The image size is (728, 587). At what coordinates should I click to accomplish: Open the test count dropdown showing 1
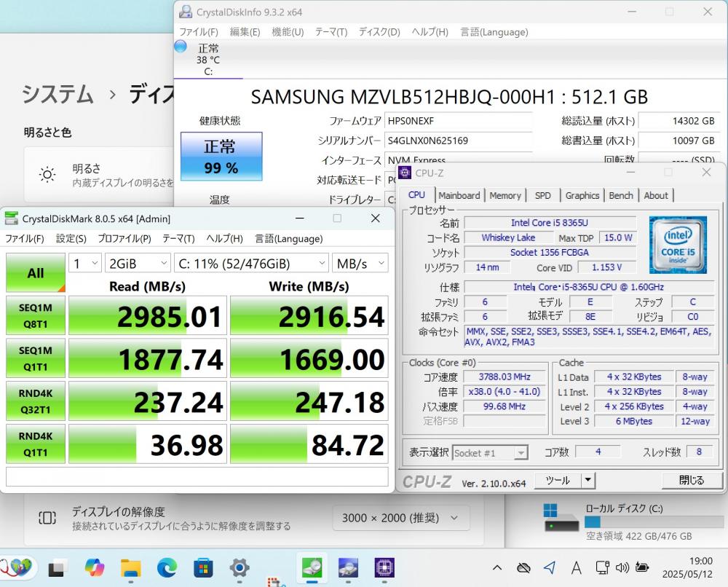coord(85,264)
